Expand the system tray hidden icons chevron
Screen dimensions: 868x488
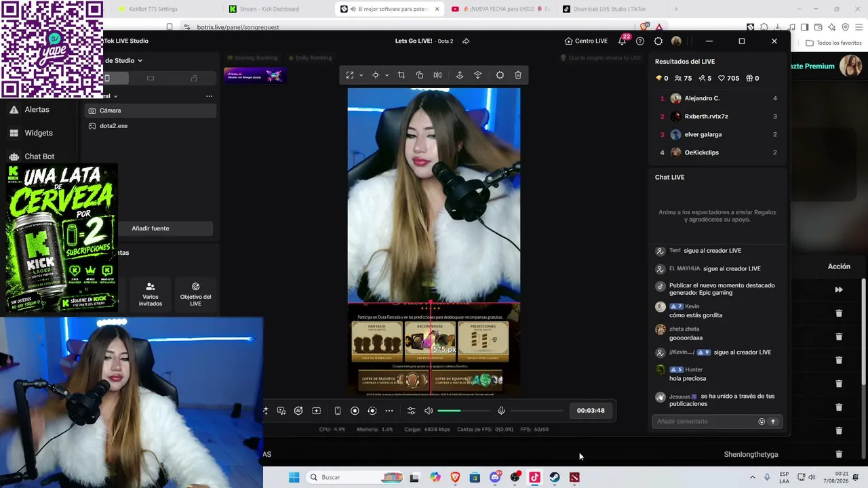(x=751, y=477)
